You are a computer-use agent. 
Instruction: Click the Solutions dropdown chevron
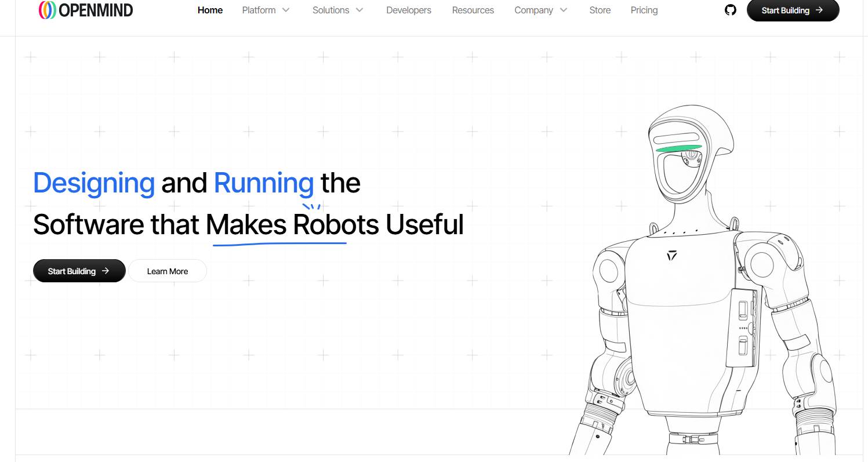point(359,10)
